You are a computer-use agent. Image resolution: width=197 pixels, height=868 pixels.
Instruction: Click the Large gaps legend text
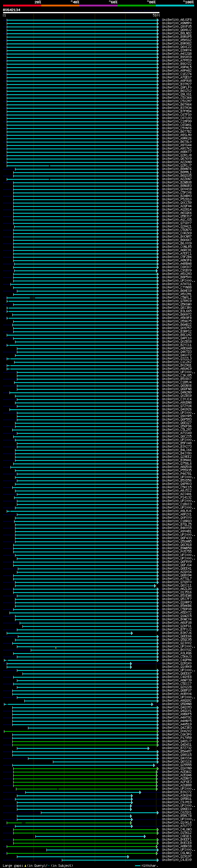38,865
